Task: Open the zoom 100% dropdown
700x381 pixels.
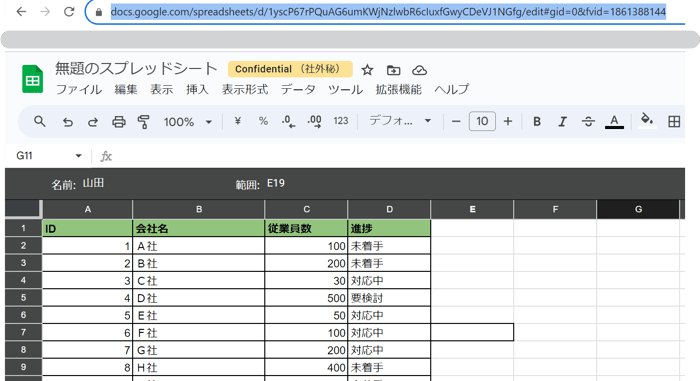Action: pos(188,121)
